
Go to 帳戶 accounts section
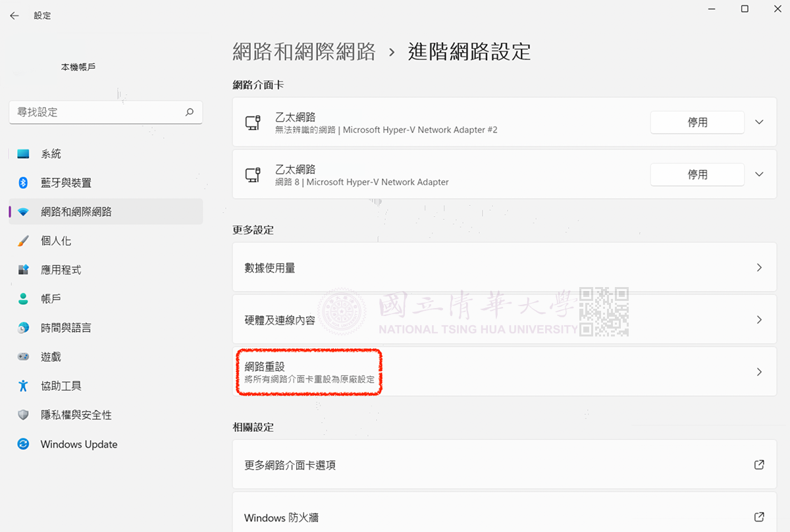pyautogui.click(x=51, y=299)
